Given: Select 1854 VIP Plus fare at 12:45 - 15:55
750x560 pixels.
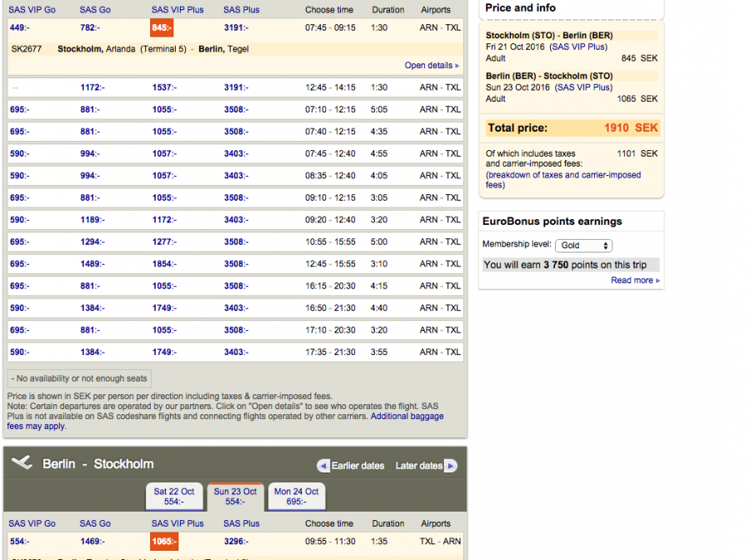Looking at the screenshot, I should (164, 264).
